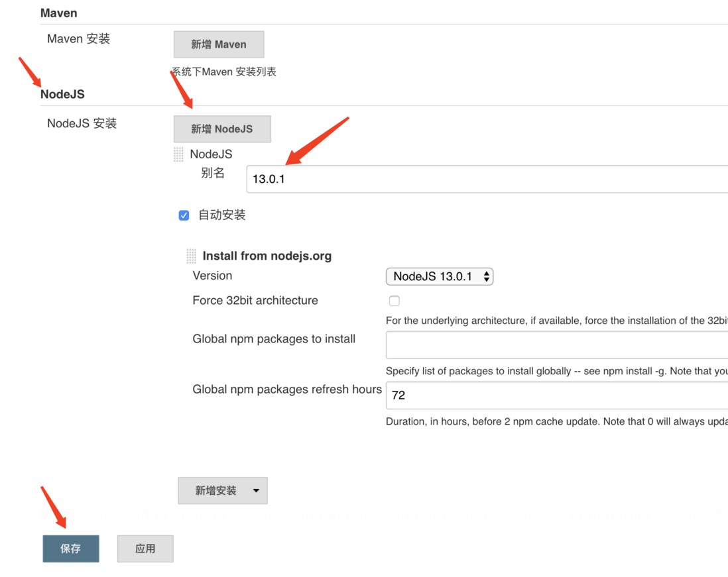Click the 自动安装 label text
Screen dimensions: 728x577
click(222, 215)
